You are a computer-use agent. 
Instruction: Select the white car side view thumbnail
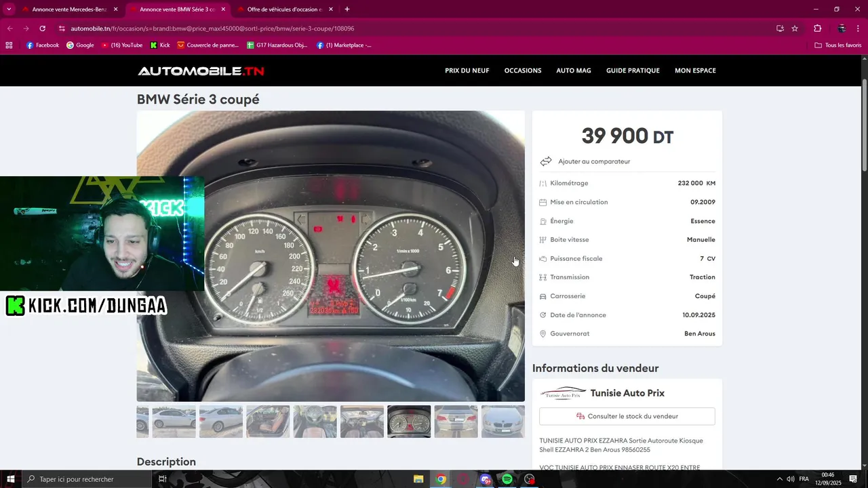174,422
